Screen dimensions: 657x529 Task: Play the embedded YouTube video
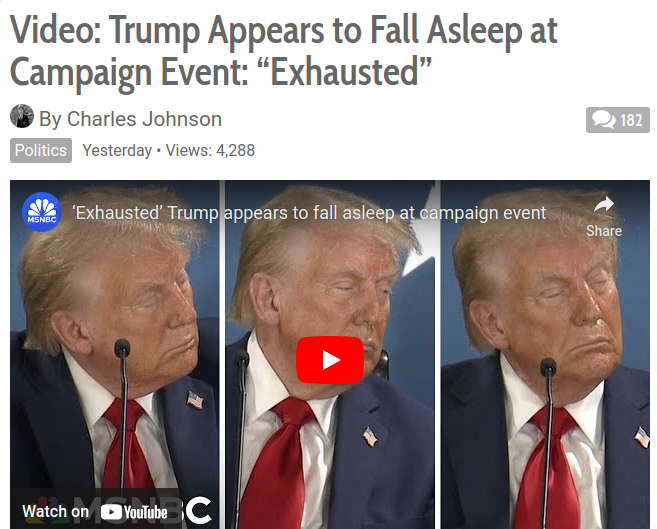[x=330, y=360]
